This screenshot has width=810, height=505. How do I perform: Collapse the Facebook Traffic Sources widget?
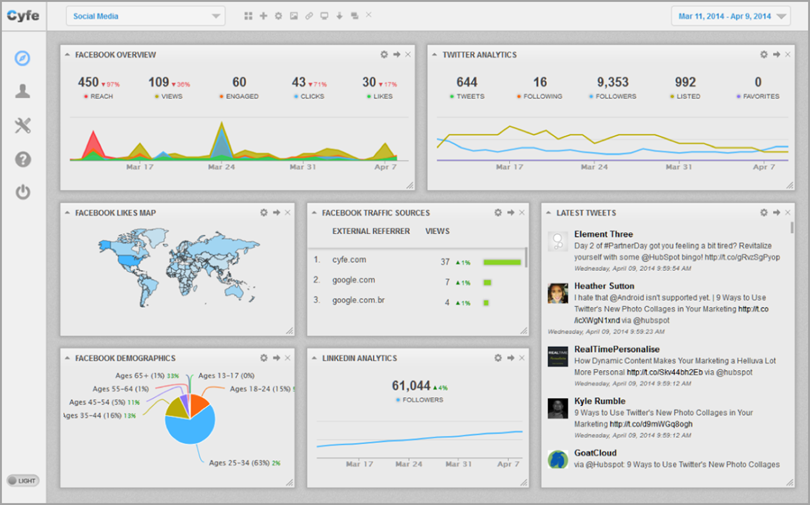pos(314,213)
